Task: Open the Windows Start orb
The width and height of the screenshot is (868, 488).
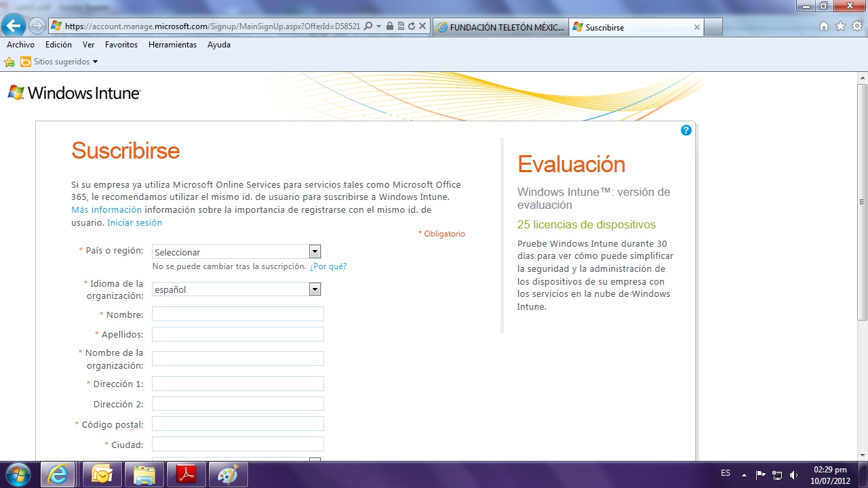Action: [x=18, y=474]
